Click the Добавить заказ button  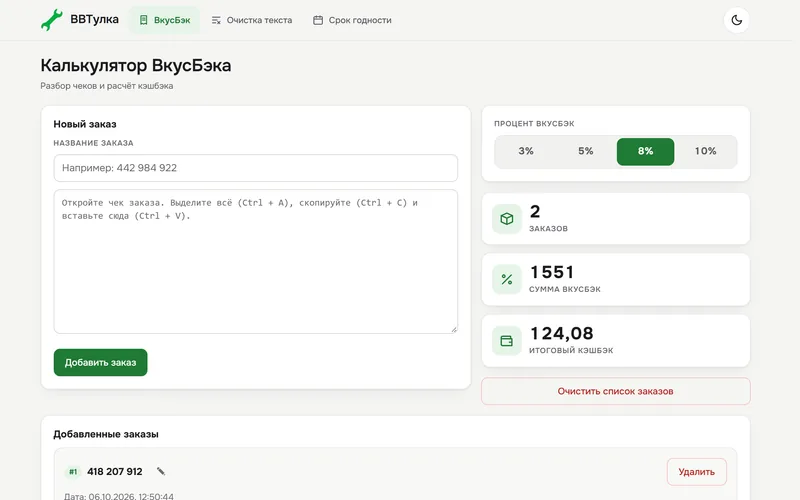[x=101, y=362]
